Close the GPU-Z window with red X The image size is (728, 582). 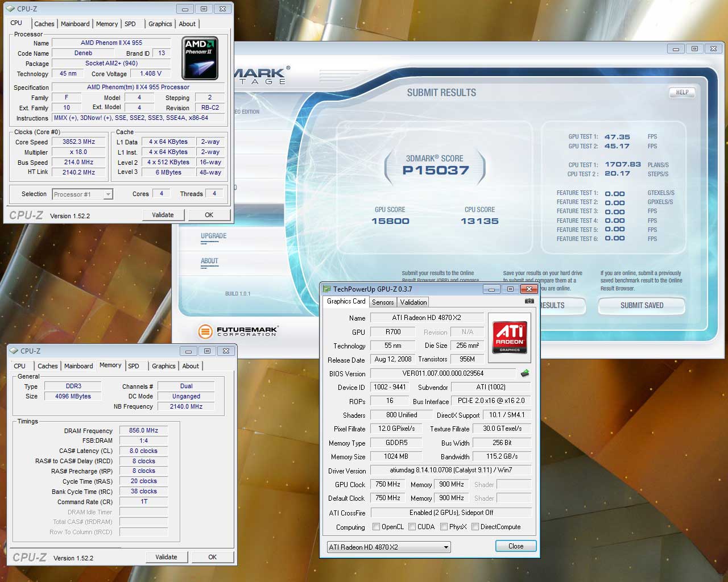point(529,289)
